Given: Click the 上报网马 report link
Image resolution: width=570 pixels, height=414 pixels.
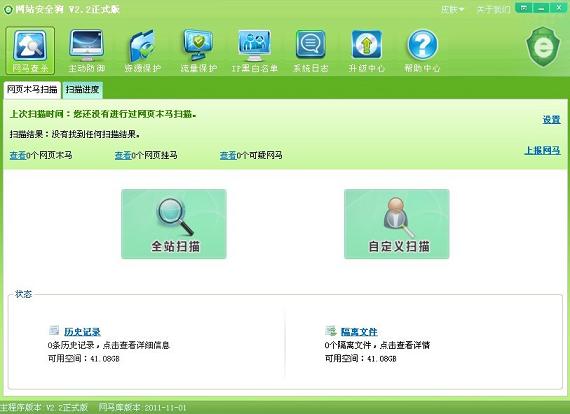Looking at the screenshot, I should click(542, 150).
